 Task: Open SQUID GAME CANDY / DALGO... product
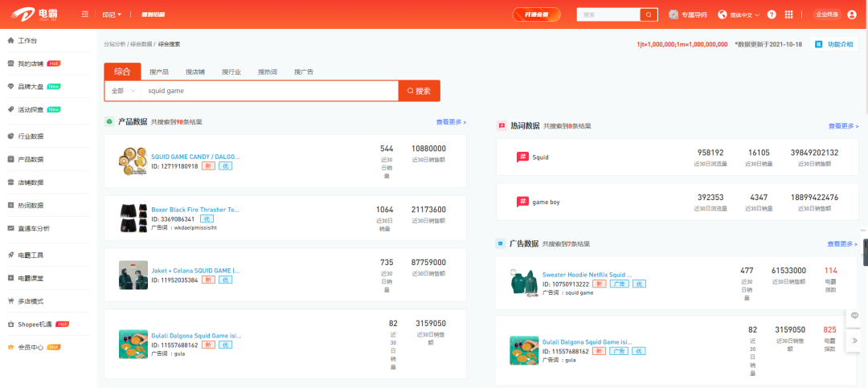click(x=195, y=157)
